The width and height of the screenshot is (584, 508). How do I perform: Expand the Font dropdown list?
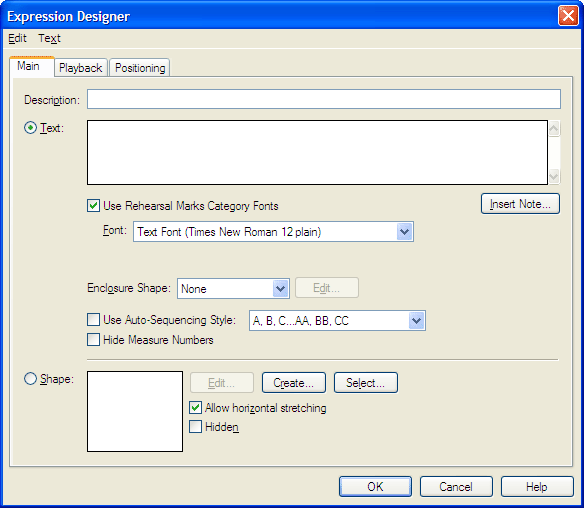tap(404, 232)
